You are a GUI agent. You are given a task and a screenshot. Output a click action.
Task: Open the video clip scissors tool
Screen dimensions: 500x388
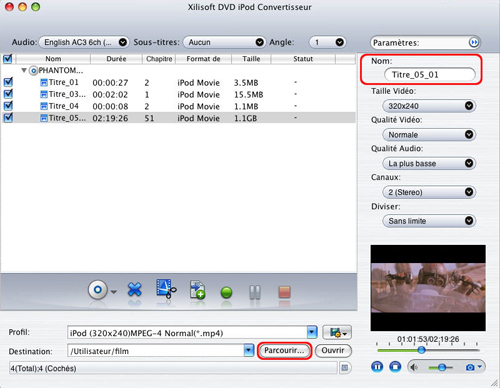click(166, 289)
